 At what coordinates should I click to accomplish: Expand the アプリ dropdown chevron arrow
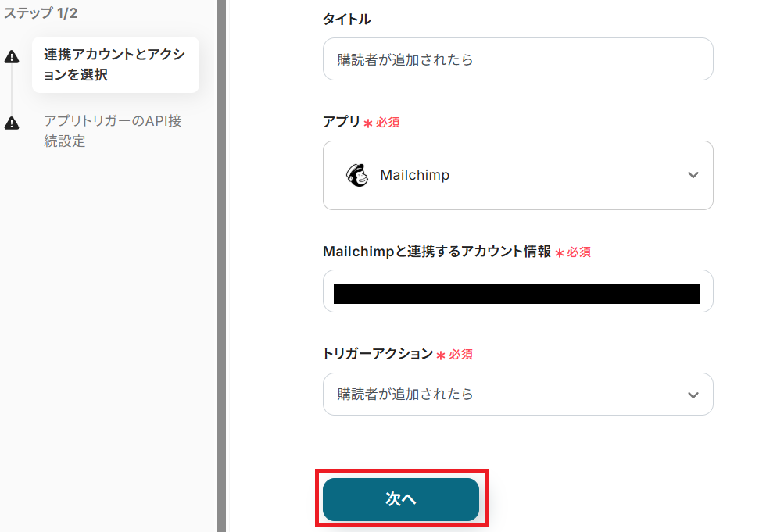tap(693, 175)
